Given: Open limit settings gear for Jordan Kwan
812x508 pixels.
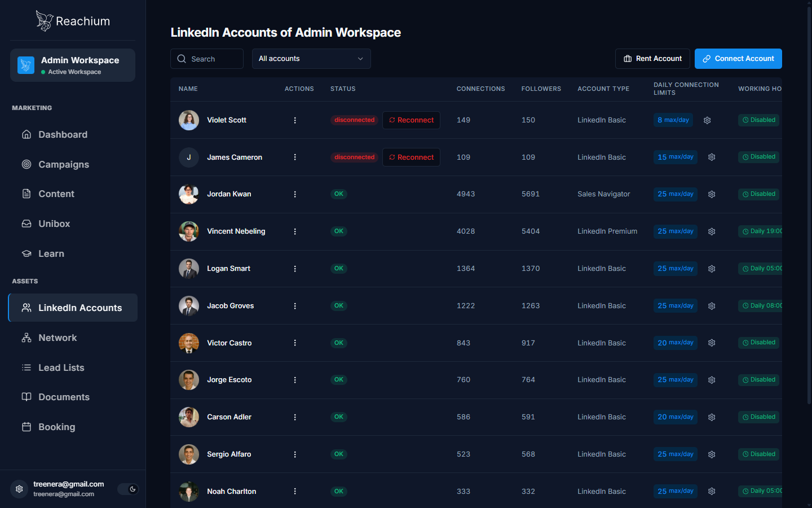Looking at the screenshot, I should (x=712, y=194).
